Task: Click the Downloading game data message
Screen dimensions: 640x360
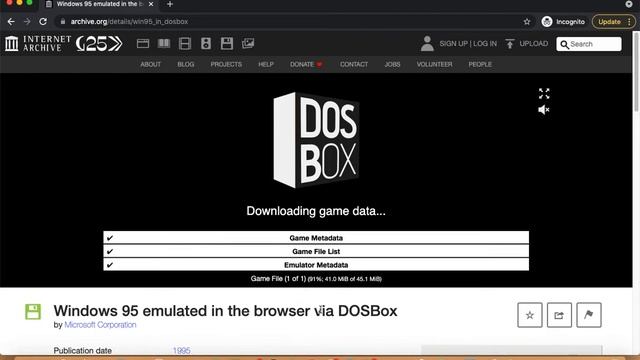Action: pos(316,211)
